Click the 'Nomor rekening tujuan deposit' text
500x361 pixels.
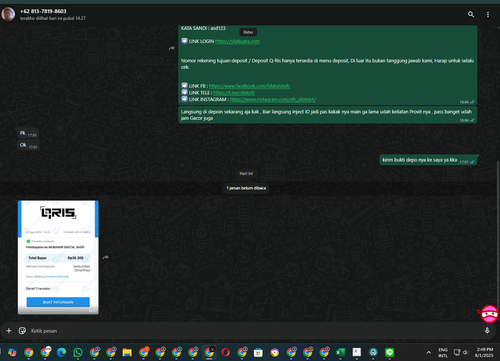[x=327, y=64]
